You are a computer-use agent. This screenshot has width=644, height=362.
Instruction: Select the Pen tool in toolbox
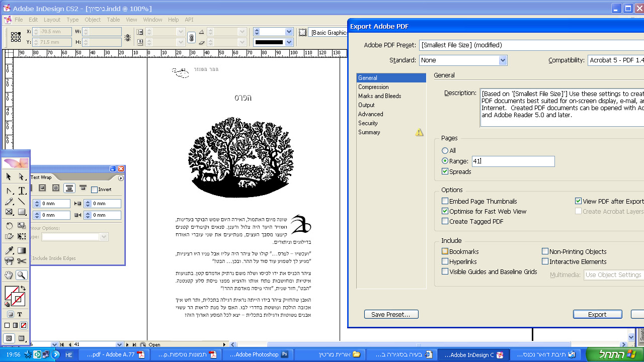pos(9,191)
